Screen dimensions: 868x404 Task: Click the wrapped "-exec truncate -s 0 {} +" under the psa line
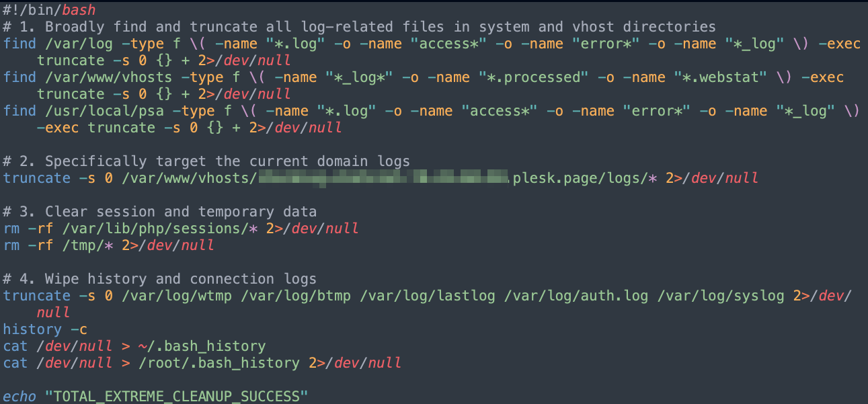click(x=138, y=128)
